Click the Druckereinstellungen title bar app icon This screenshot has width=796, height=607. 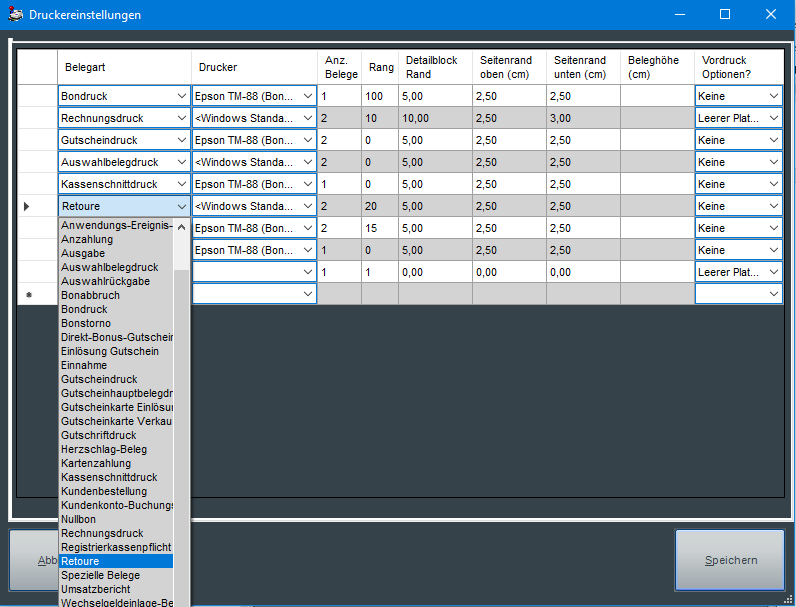click(15, 15)
